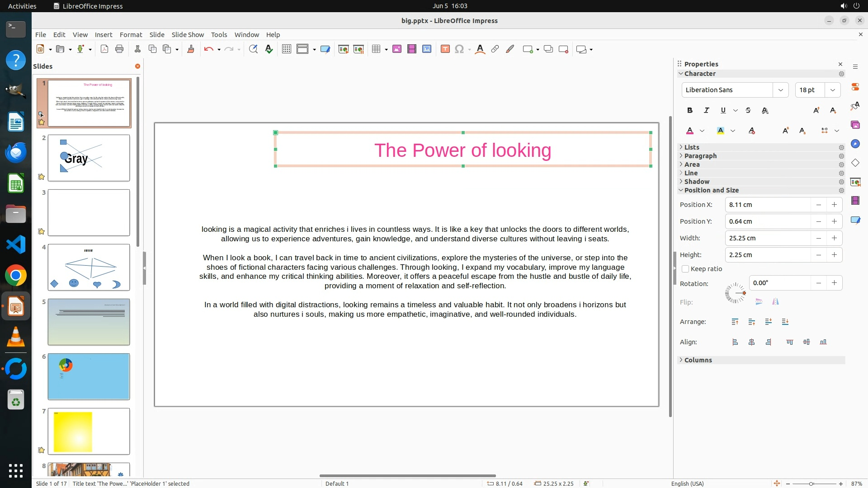Click the Insert Table toolbar icon
Viewport: 868px width, 488px height.
tap(376, 49)
